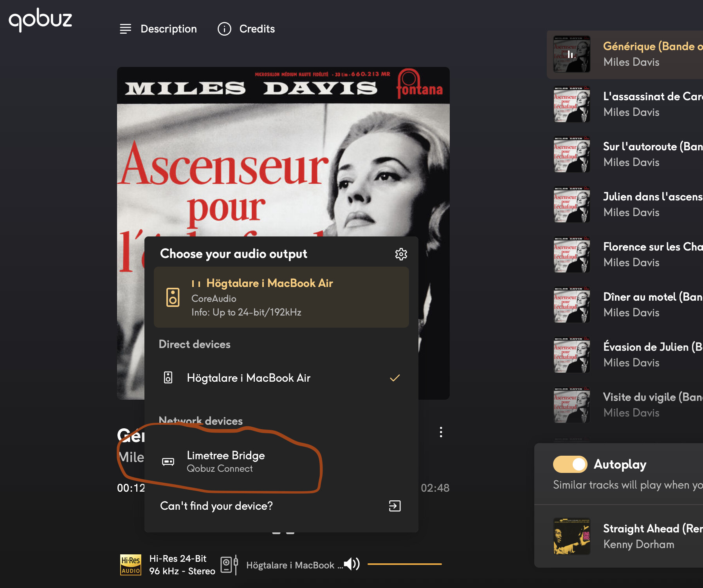Open the track three-dot options menu
The height and width of the screenshot is (588, 703).
point(441,432)
